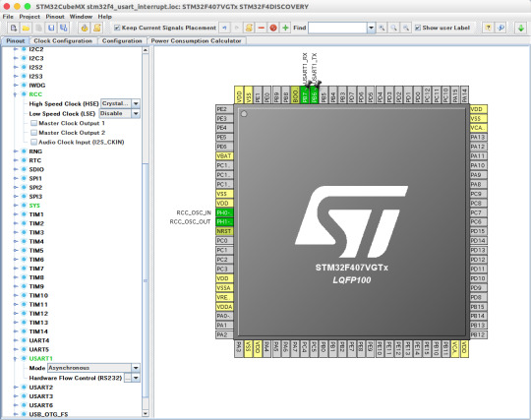Image resolution: width=531 pixels, height=420 pixels.
Task: Enable Master Clock Output 1 checkbox
Action: (33, 123)
